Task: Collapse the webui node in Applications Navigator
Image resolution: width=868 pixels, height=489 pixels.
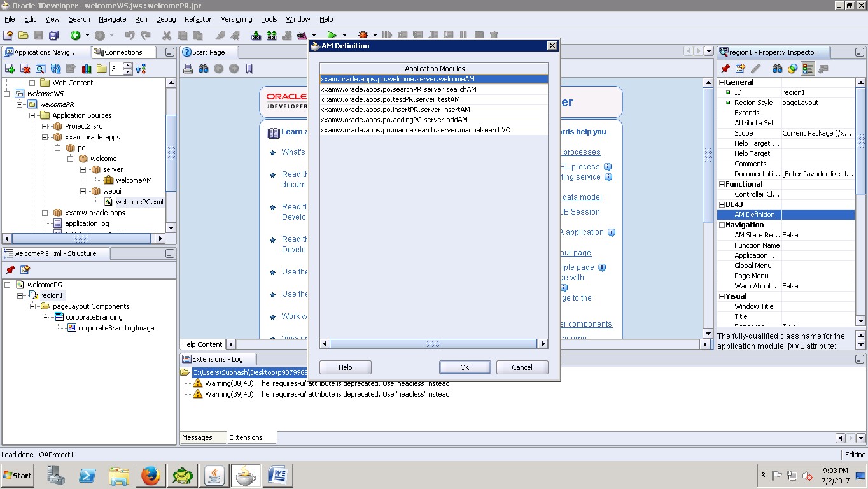Action: tap(83, 191)
